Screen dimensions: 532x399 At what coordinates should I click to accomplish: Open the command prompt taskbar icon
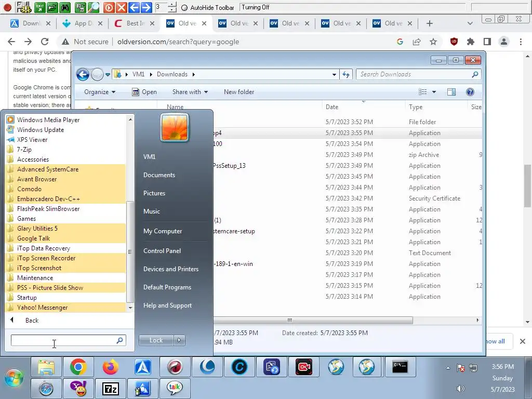(400, 367)
